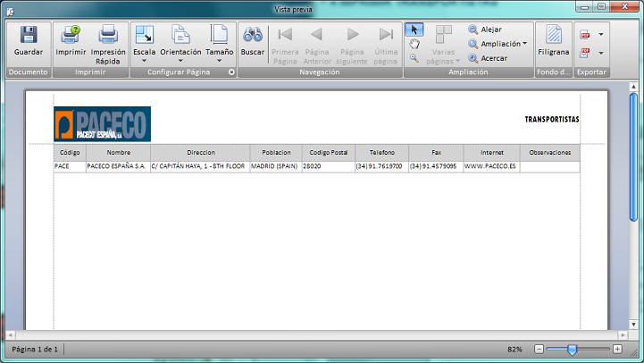Click the PACECO logo image

coord(102,124)
